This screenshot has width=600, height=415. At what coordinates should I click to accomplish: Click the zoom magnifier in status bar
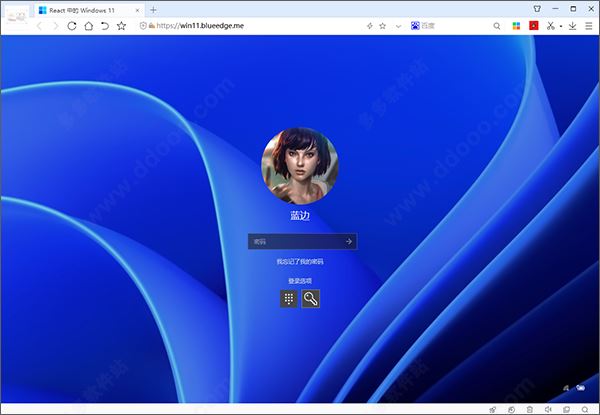[585, 410]
